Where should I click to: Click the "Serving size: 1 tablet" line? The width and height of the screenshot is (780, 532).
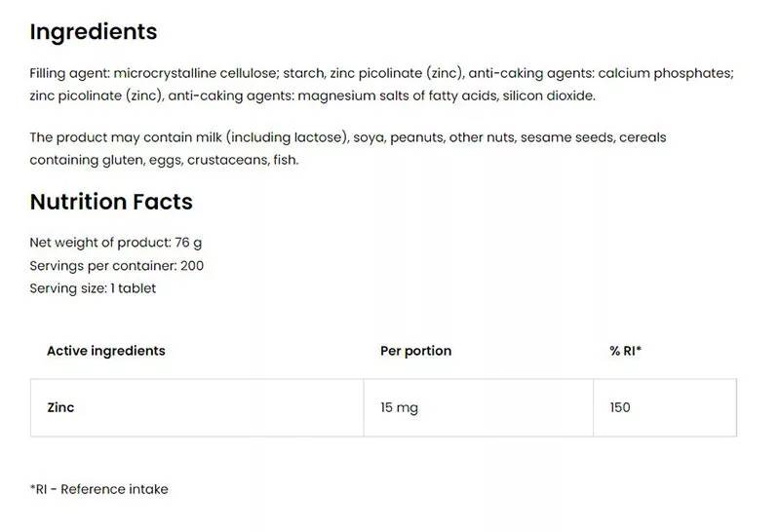point(93,287)
